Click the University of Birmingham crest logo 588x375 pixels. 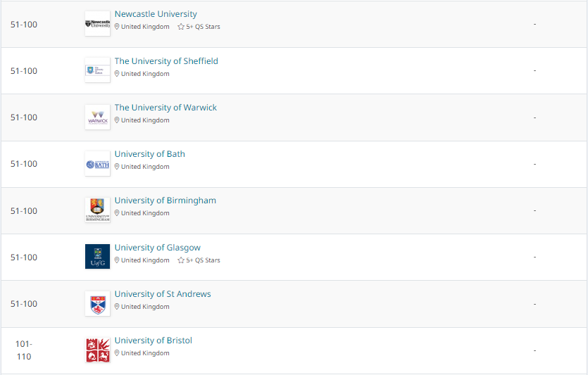[x=97, y=210]
